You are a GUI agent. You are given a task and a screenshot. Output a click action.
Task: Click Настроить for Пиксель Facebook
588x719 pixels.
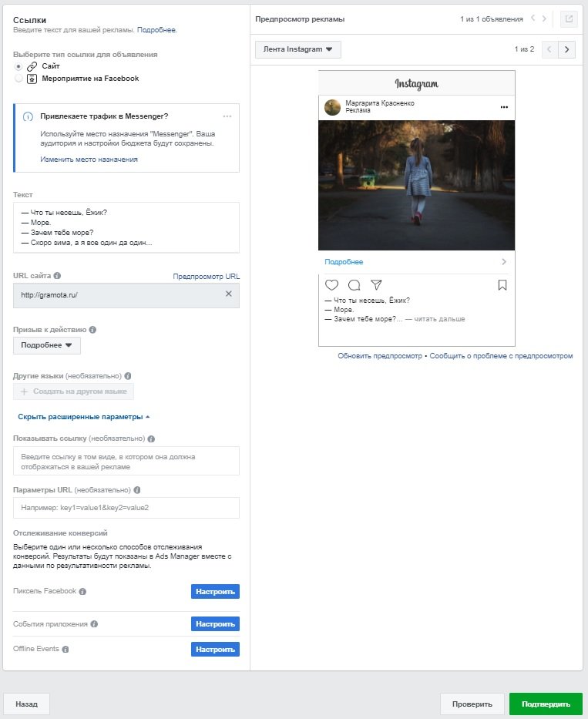click(215, 592)
